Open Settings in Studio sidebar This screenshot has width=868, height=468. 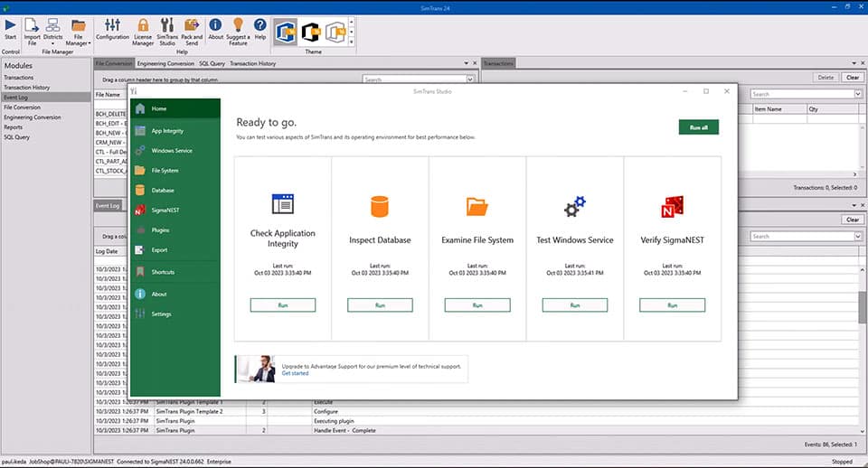click(x=175, y=314)
